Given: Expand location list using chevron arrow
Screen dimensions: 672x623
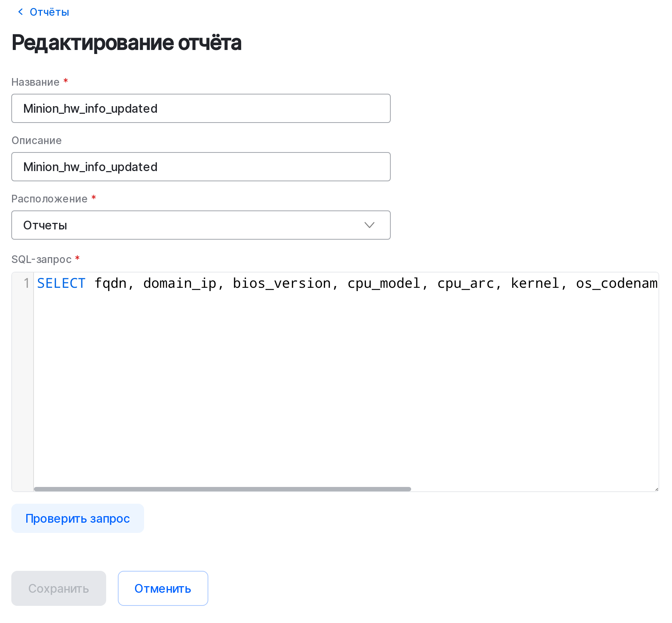Looking at the screenshot, I should click(369, 225).
